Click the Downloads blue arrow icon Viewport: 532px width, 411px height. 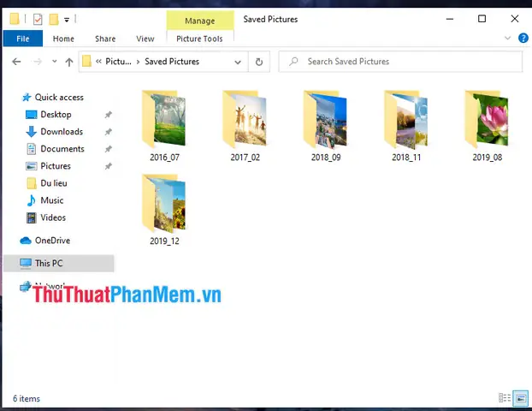(x=31, y=132)
